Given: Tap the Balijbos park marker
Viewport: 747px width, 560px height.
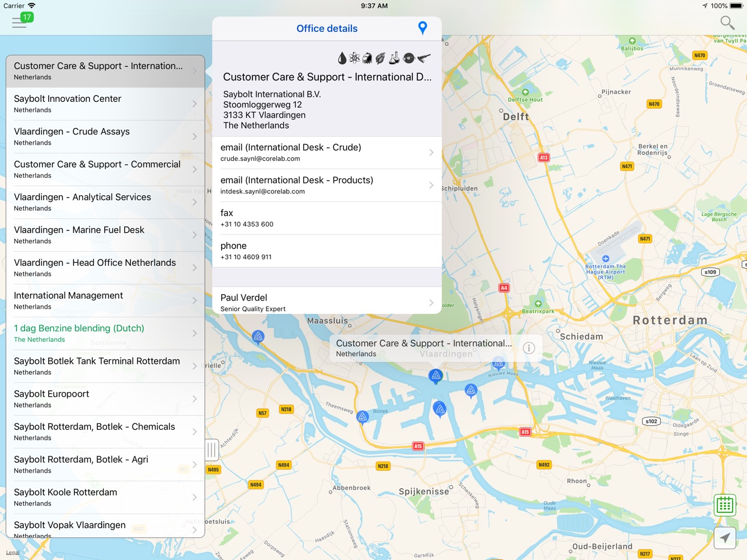Looking at the screenshot, I should pos(632,41).
